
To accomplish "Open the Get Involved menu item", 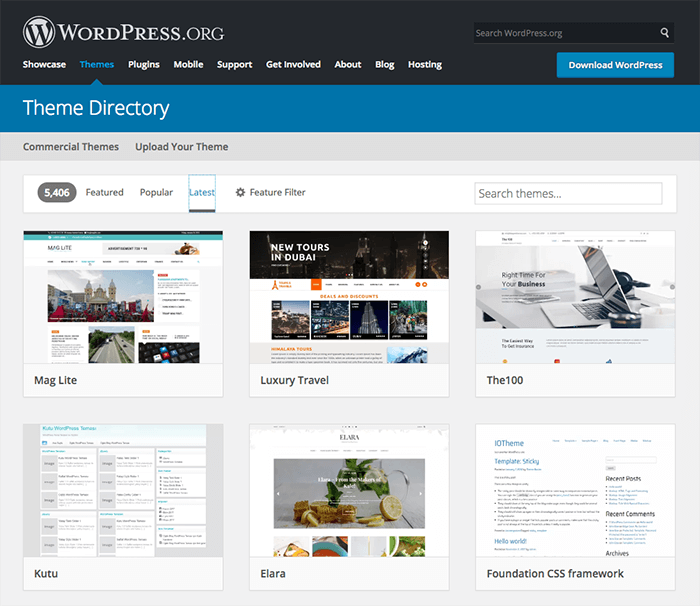I will point(293,65).
